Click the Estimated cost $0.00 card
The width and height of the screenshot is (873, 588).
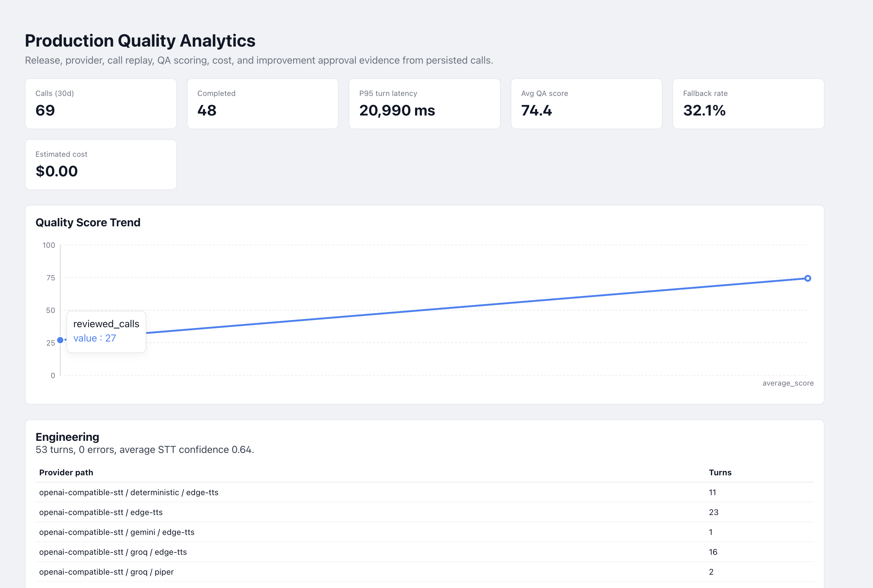tap(101, 165)
